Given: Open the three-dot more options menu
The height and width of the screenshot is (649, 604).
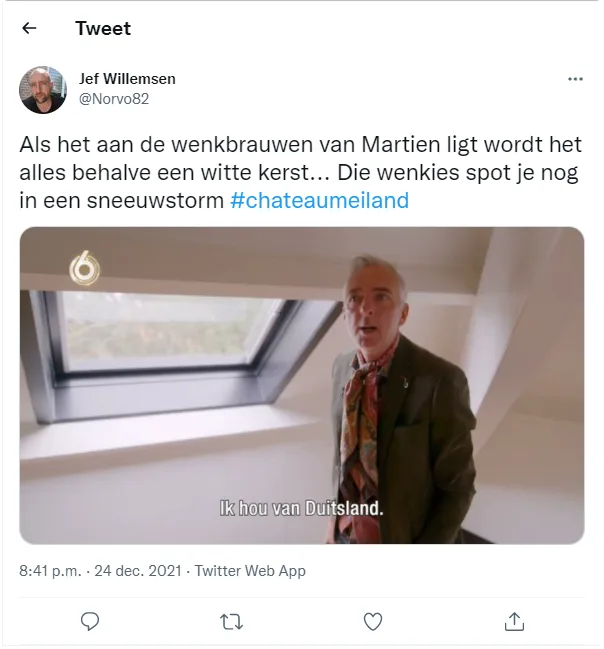Looking at the screenshot, I should tap(575, 79).
